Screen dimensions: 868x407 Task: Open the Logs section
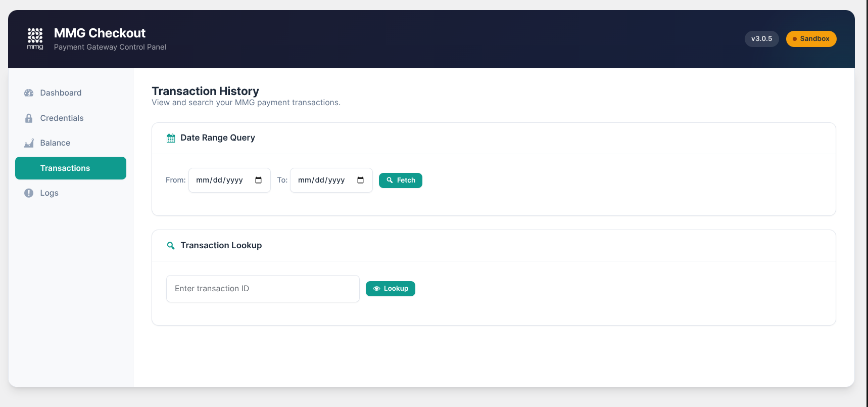click(71, 193)
